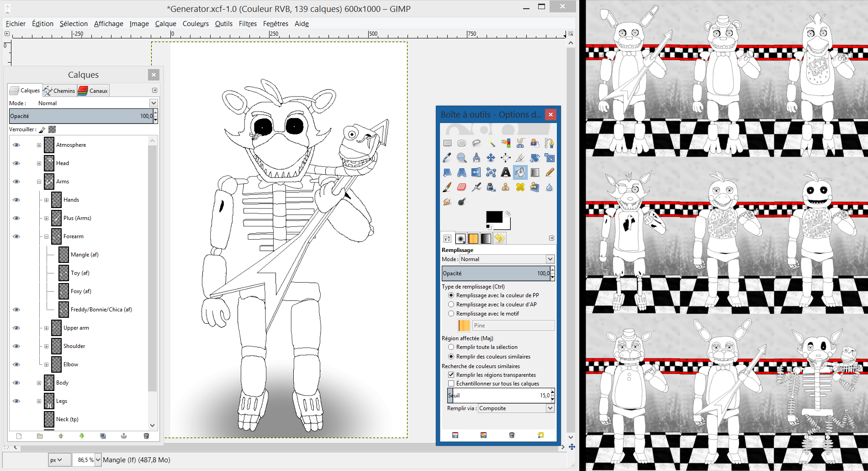Hide the Head layer group

(16, 163)
